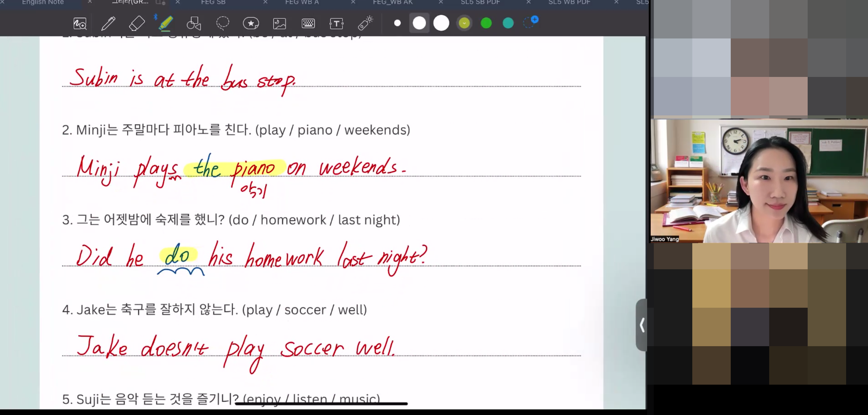Select the Lasso selection tool
The height and width of the screenshot is (415, 868).
(223, 24)
